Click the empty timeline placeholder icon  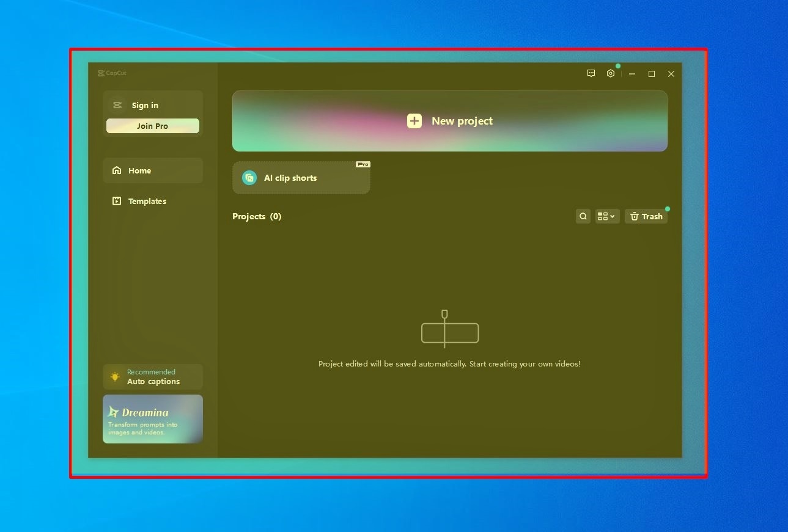click(450, 330)
